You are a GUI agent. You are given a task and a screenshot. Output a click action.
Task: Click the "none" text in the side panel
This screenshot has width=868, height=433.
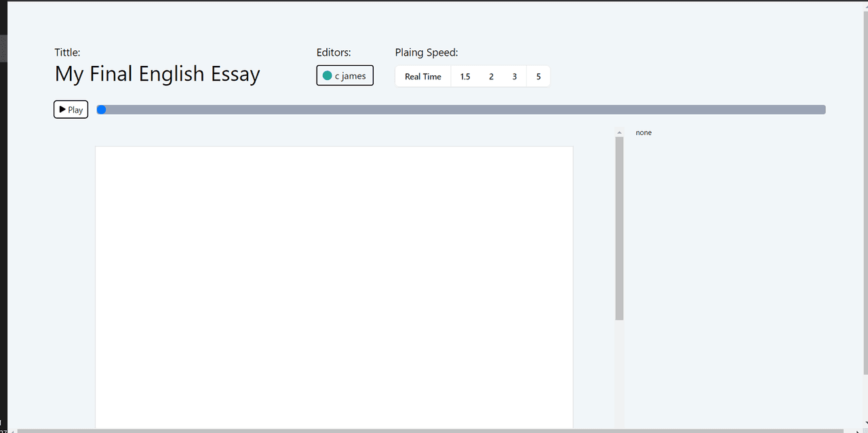point(644,132)
